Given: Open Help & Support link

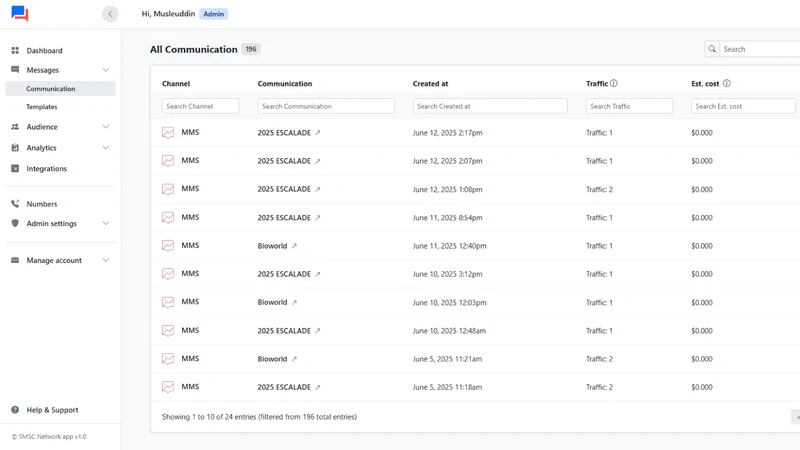Looking at the screenshot, I should point(52,410).
